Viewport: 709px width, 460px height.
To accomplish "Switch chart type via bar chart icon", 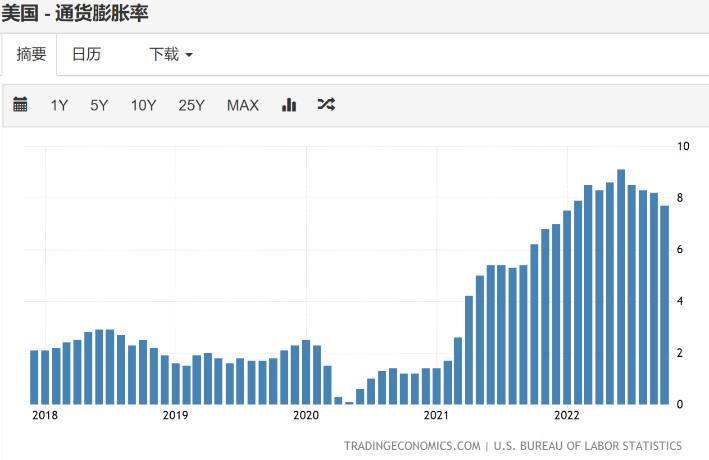I will coord(289,104).
